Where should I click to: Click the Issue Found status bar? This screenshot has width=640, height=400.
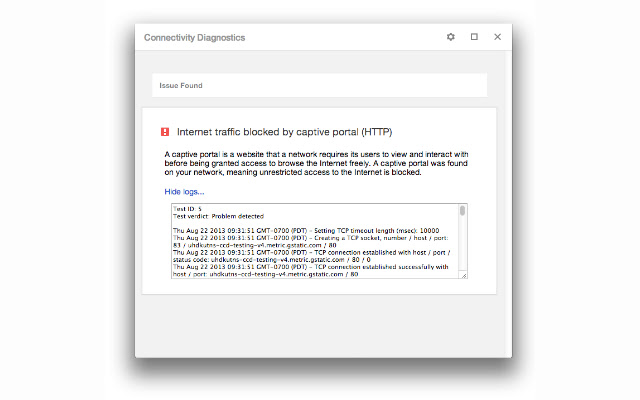tap(319, 85)
